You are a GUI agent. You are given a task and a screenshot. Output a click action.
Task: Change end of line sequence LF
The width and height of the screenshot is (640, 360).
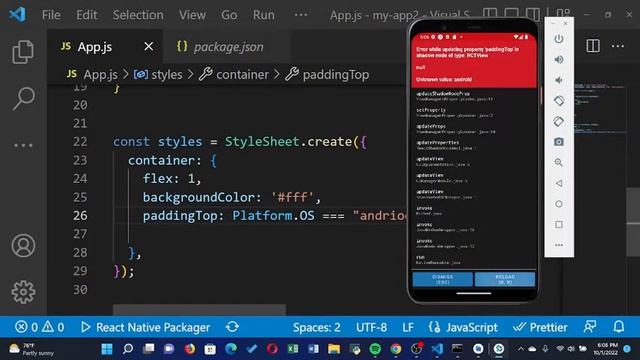[408, 327]
